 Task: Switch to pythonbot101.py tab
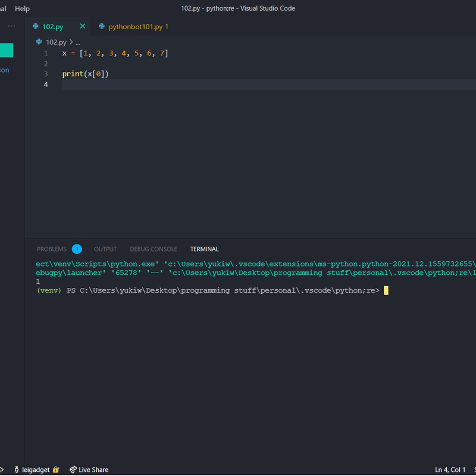coord(134,27)
